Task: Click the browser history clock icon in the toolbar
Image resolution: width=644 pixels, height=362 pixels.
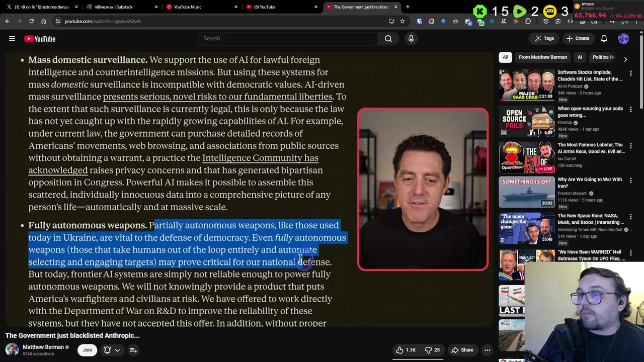Action: (546, 21)
